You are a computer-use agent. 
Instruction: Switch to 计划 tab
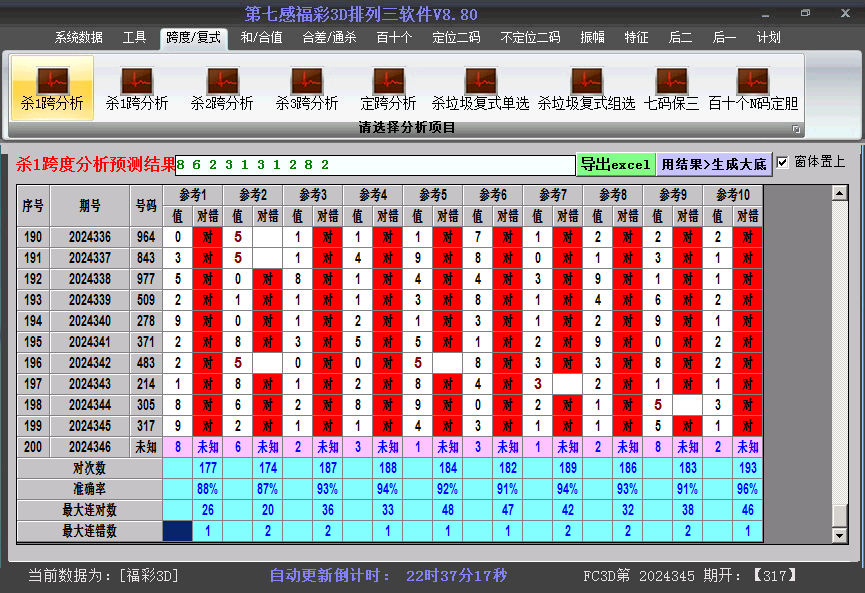click(x=768, y=38)
